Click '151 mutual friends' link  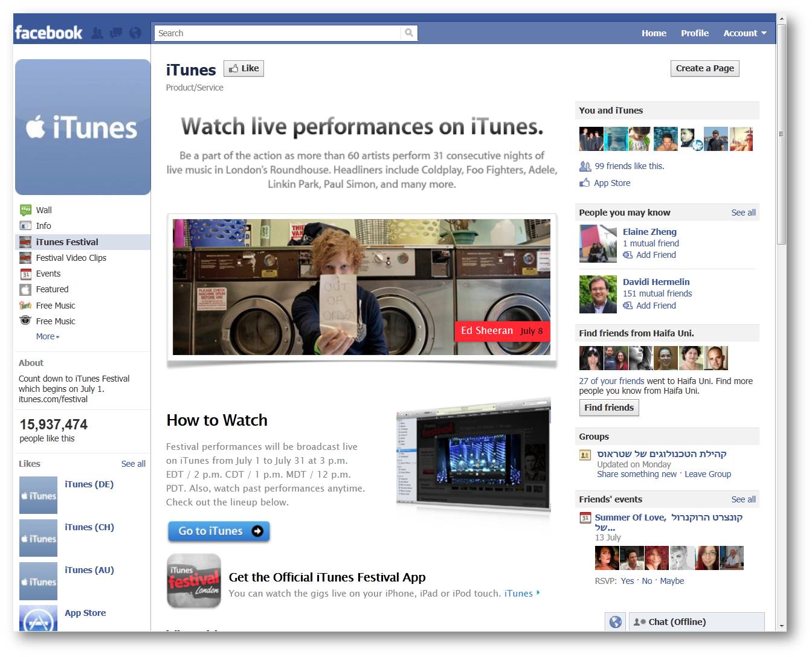coord(657,293)
